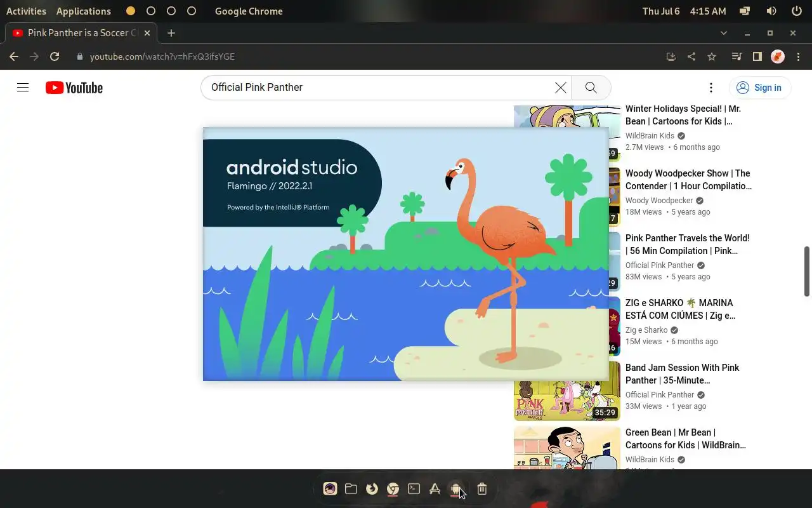Click the page vertical scrollbar thumb
Viewport: 812px width, 508px height.
point(807,271)
